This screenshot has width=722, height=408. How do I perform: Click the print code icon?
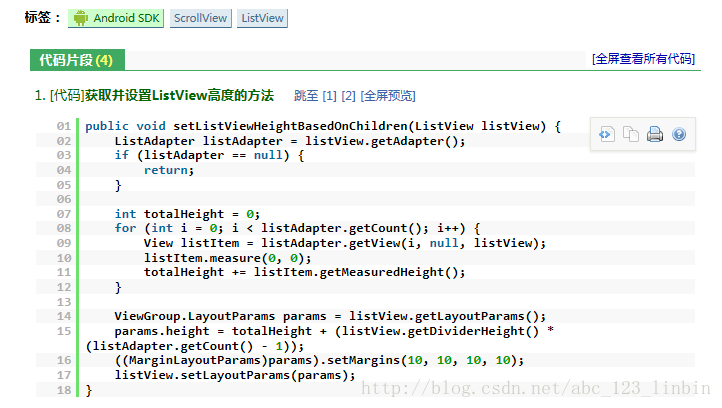tap(655, 134)
